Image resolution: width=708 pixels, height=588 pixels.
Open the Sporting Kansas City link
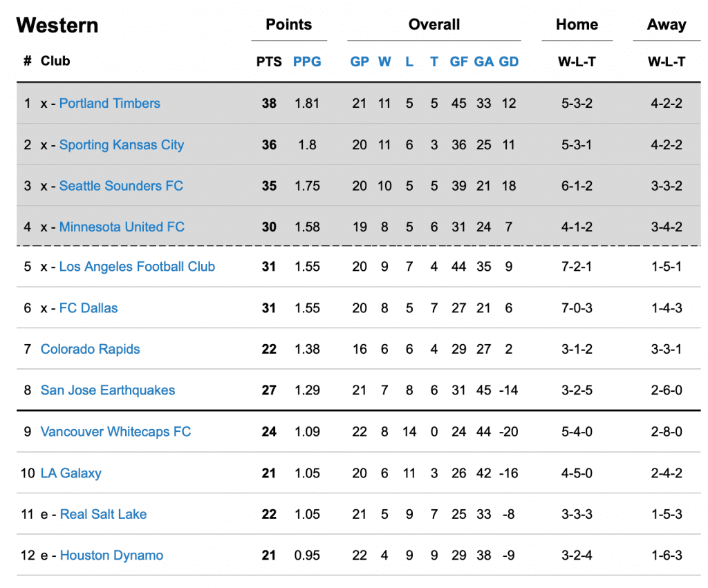tap(122, 145)
